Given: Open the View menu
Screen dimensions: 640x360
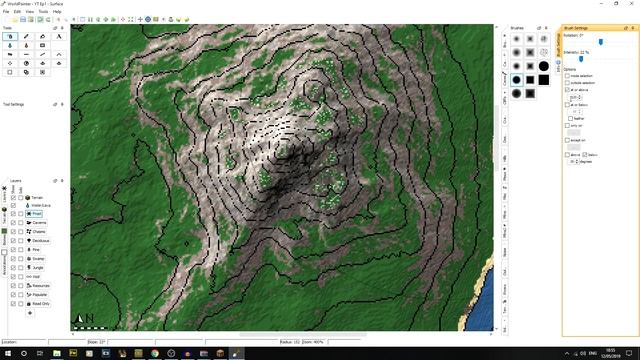Looking at the screenshot, I should click(x=30, y=11).
